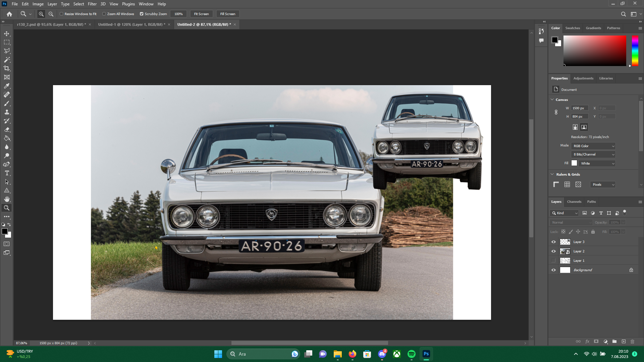
Task: Hide Layer 3 visibility eye
Action: [x=553, y=242]
